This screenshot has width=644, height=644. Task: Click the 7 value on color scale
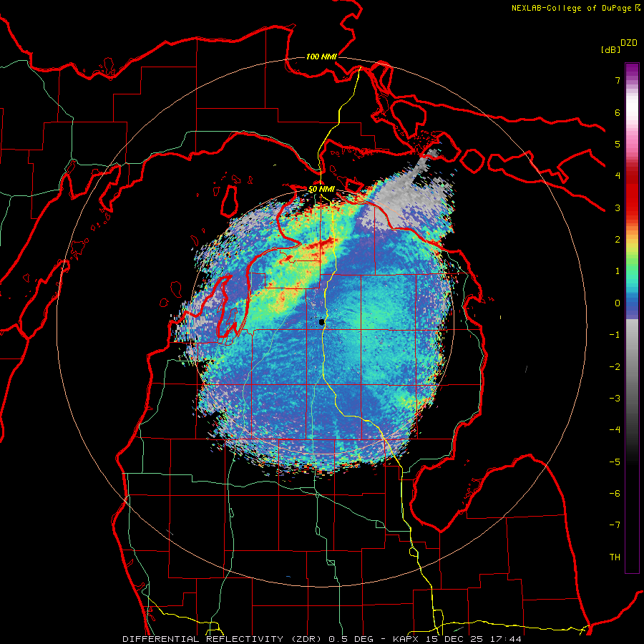[618, 80]
